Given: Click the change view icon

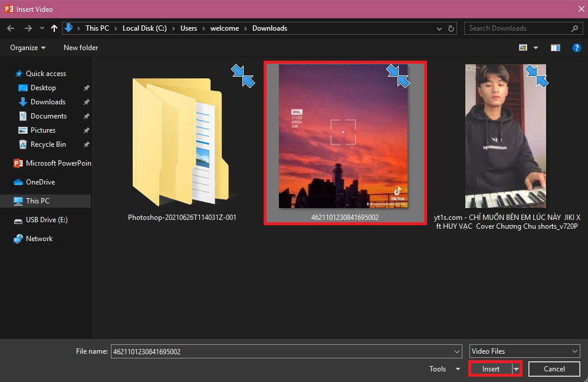Looking at the screenshot, I should coord(523,48).
